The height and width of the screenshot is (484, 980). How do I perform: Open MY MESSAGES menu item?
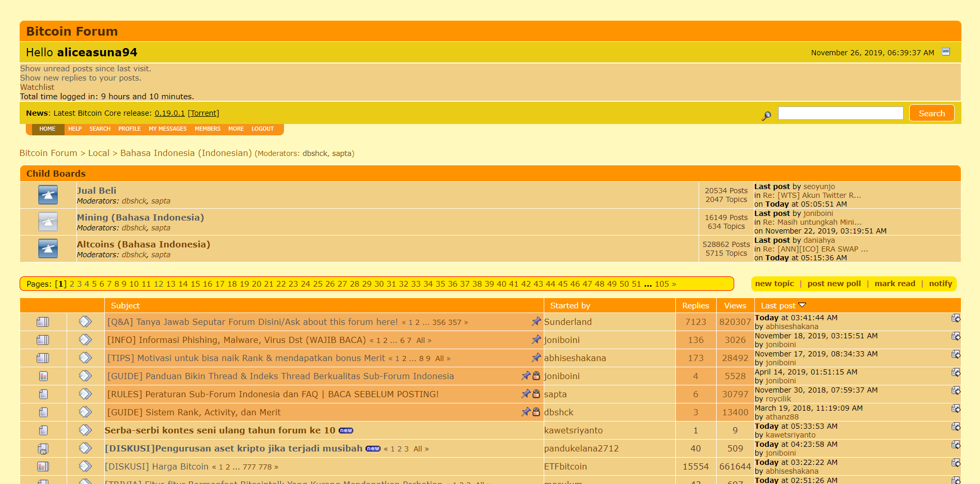(168, 129)
